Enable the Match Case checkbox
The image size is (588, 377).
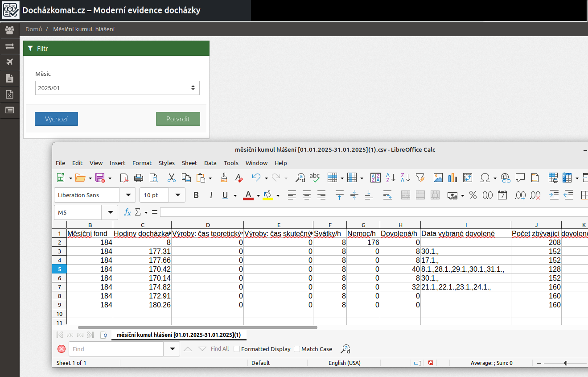pyautogui.click(x=297, y=349)
